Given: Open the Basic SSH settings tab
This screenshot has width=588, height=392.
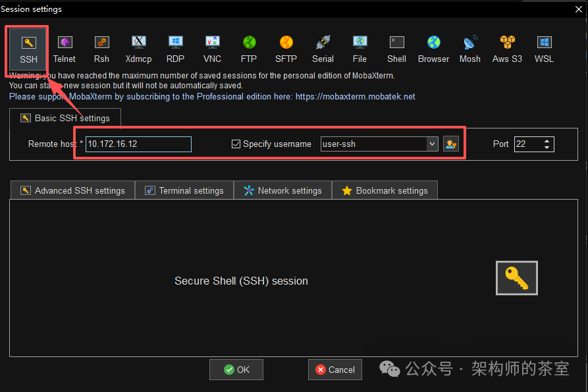Looking at the screenshot, I should click(x=65, y=118).
